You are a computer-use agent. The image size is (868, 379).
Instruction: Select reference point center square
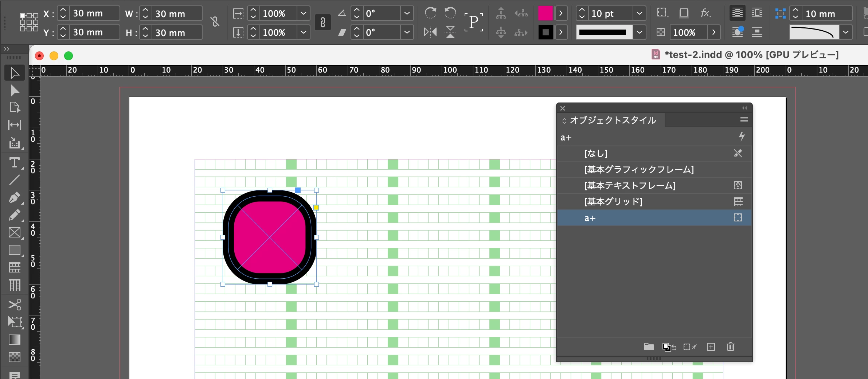click(29, 22)
